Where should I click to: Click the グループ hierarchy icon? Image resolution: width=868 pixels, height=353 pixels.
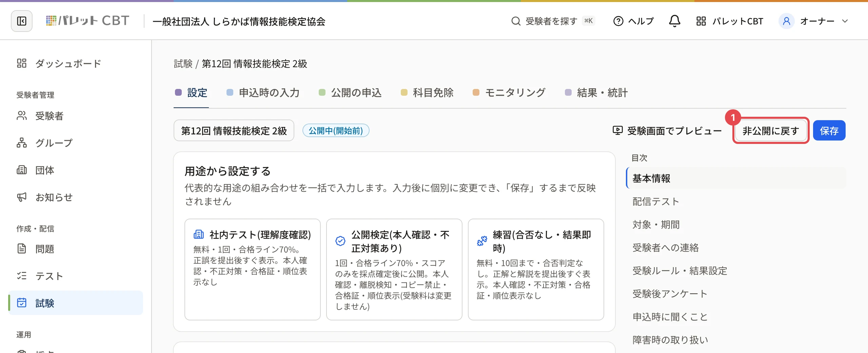click(x=22, y=143)
